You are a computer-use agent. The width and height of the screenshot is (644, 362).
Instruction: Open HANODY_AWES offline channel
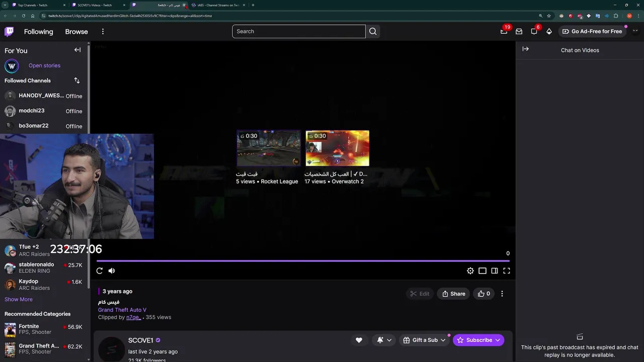click(x=44, y=96)
